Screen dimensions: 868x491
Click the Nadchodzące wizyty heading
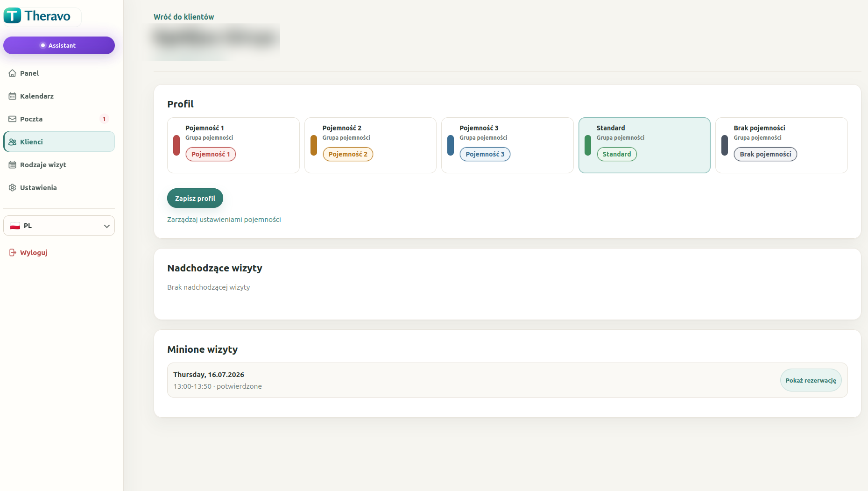pos(215,268)
